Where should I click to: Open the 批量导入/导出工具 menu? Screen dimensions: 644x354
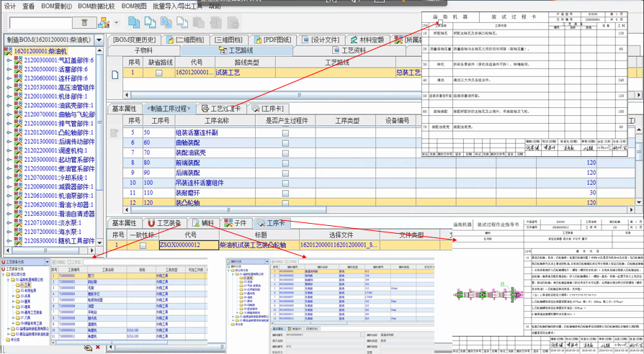177,5
